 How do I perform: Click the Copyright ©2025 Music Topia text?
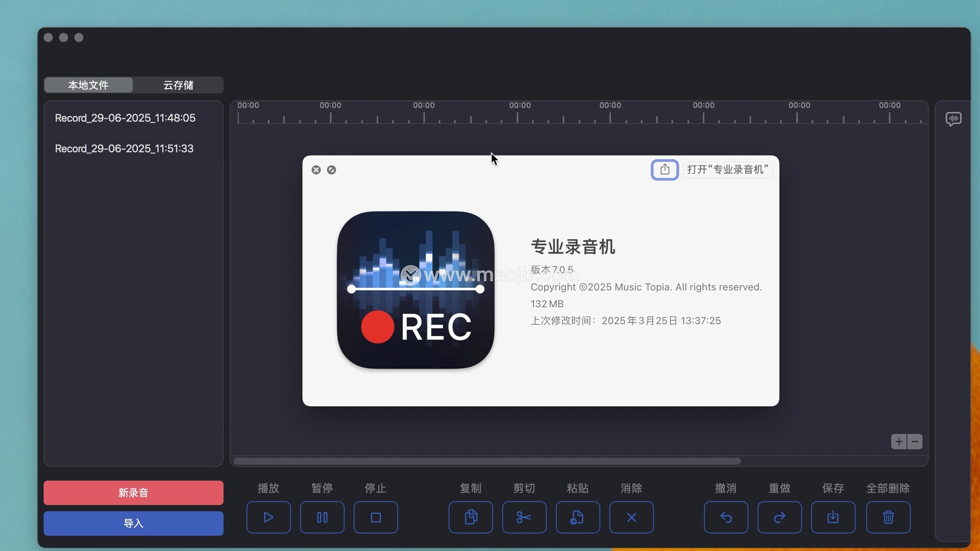(646, 287)
